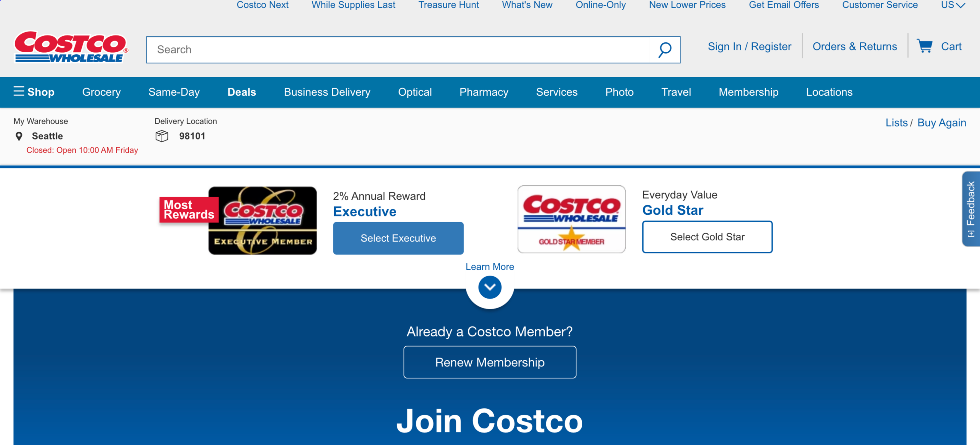980x445 pixels.
Task: Open Photo navigation item
Action: 619,92
